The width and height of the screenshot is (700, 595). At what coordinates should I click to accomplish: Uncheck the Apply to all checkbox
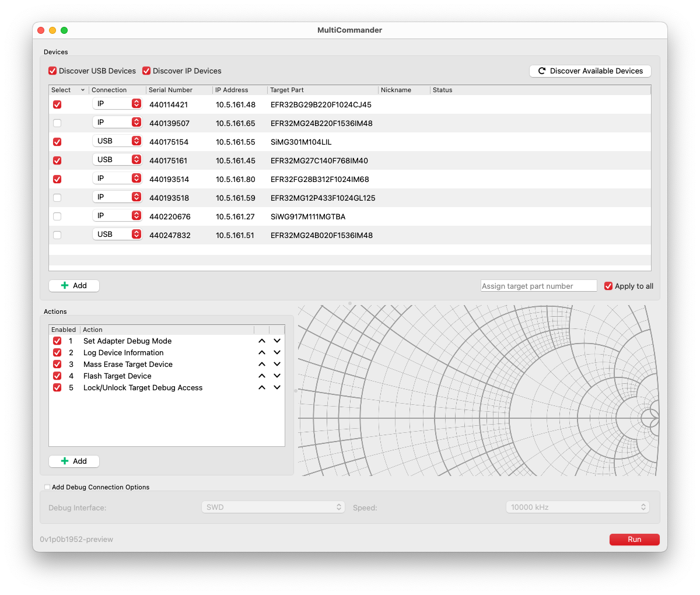click(608, 286)
